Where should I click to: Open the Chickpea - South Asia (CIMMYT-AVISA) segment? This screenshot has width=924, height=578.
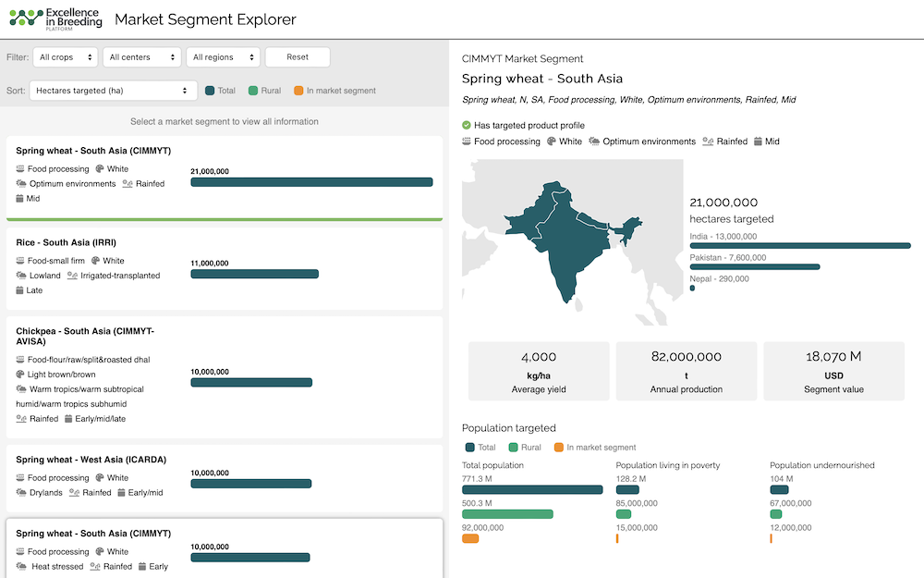click(x=225, y=377)
